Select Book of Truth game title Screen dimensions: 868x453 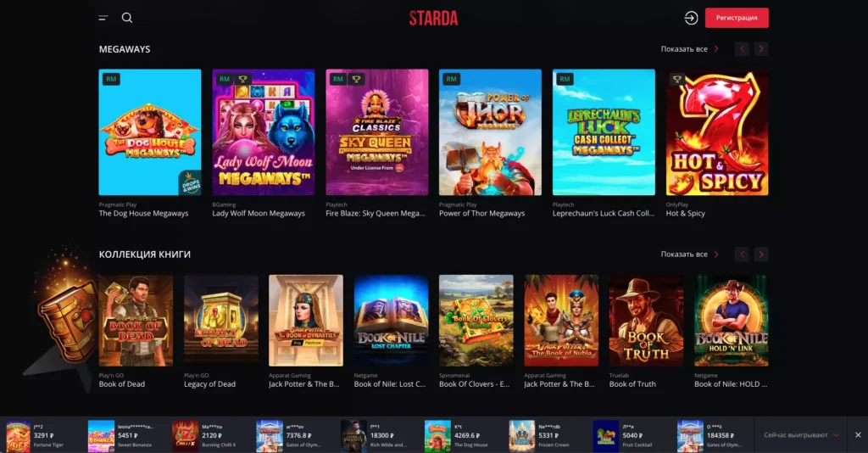[x=632, y=383]
